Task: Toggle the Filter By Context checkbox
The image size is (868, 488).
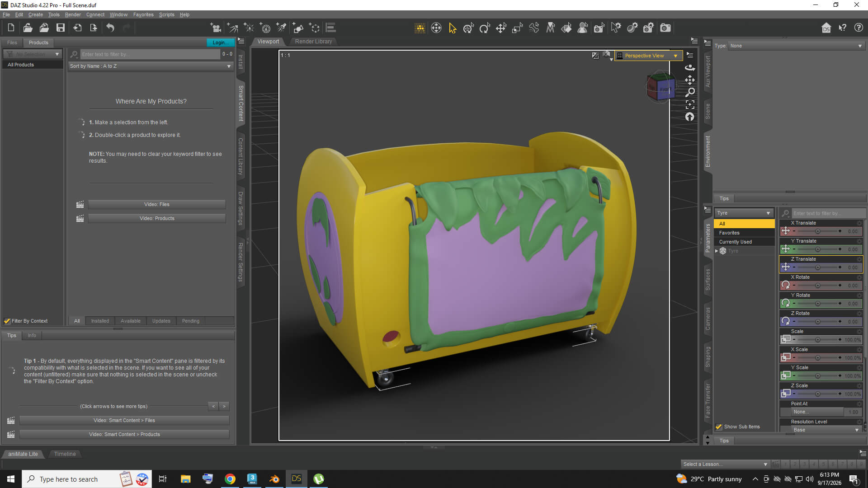Action: point(7,321)
